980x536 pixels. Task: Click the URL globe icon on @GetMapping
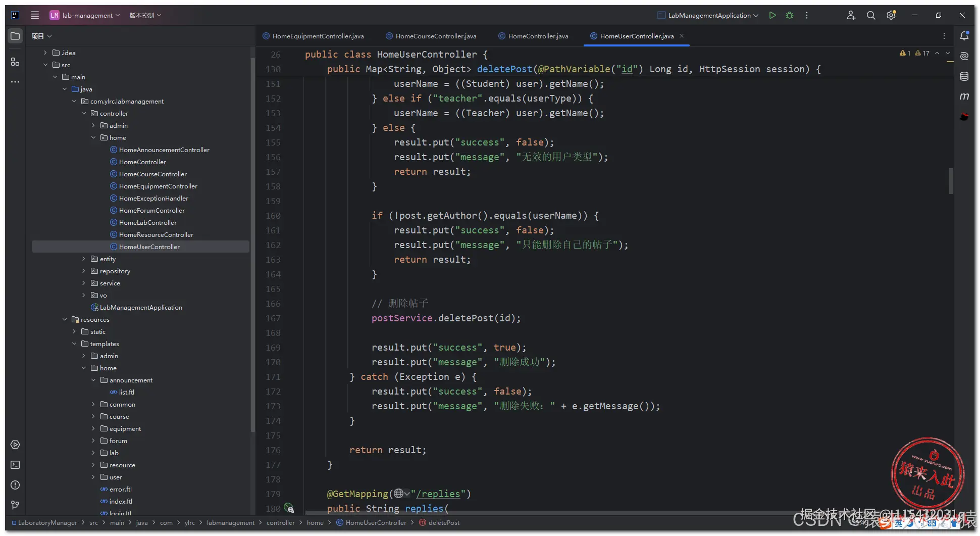(x=399, y=494)
